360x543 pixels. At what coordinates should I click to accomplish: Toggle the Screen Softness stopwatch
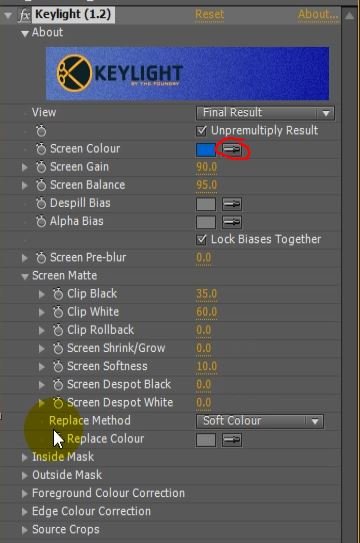(x=58, y=366)
